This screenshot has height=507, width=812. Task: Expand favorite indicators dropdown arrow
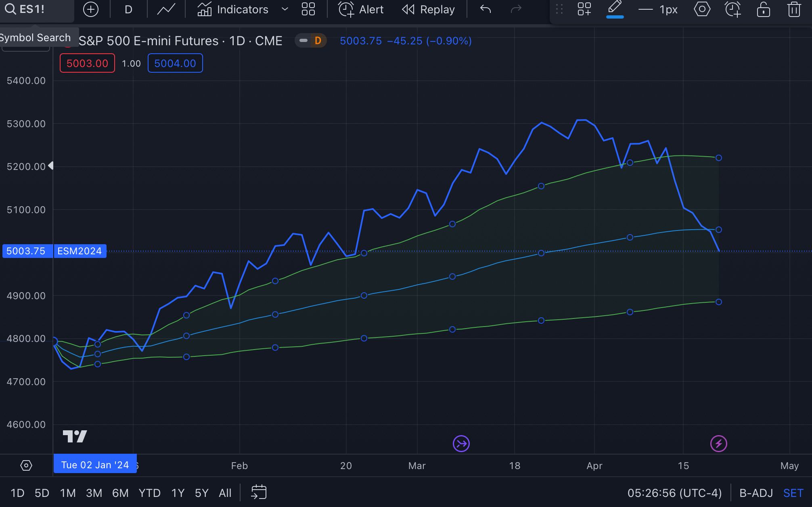click(285, 9)
